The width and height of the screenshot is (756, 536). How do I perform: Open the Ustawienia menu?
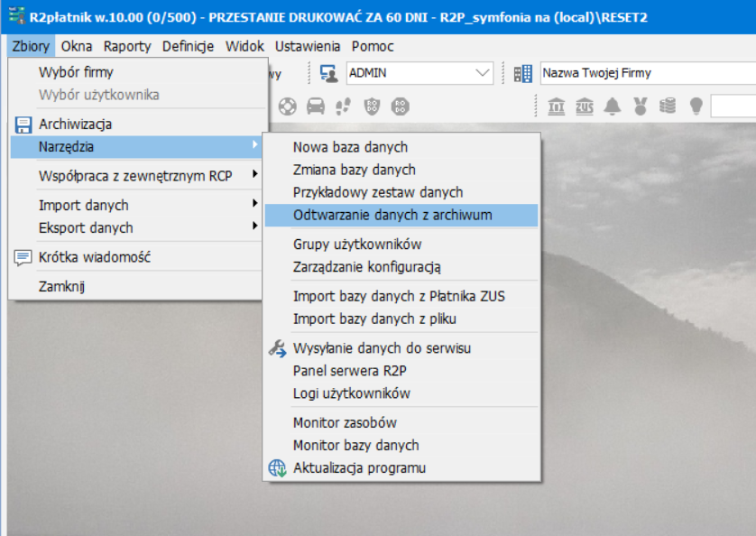coord(308,46)
